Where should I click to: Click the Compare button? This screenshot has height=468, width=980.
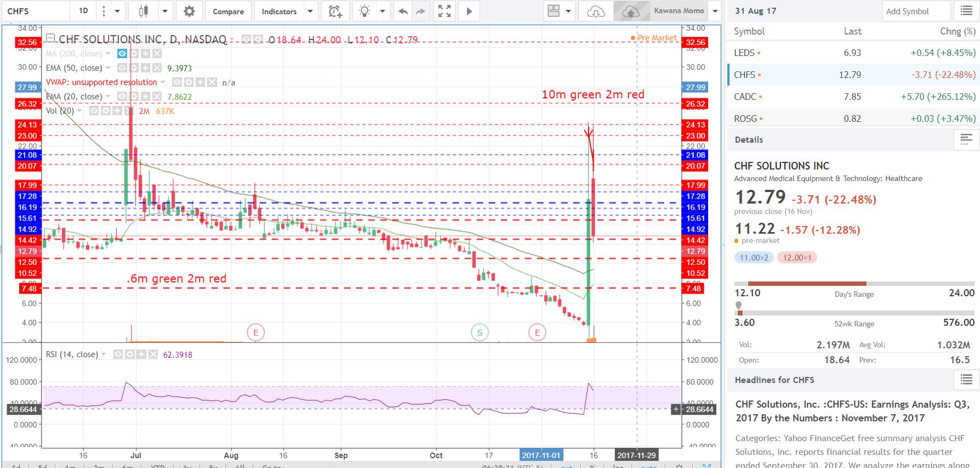point(229,11)
